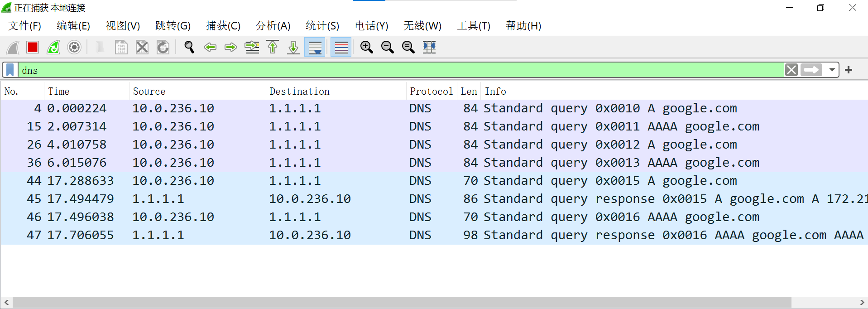The height and width of the screenshot is (309, 868).
Task: Sort by the Protocol column header
Action: point(432,91)
